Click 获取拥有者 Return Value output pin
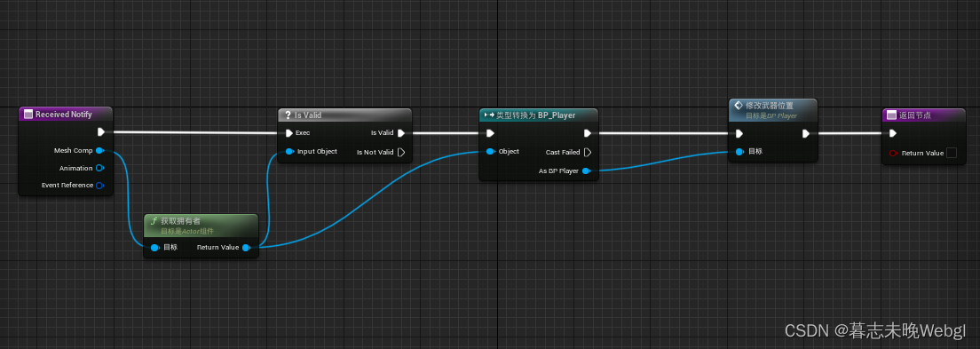 (246, 247)
